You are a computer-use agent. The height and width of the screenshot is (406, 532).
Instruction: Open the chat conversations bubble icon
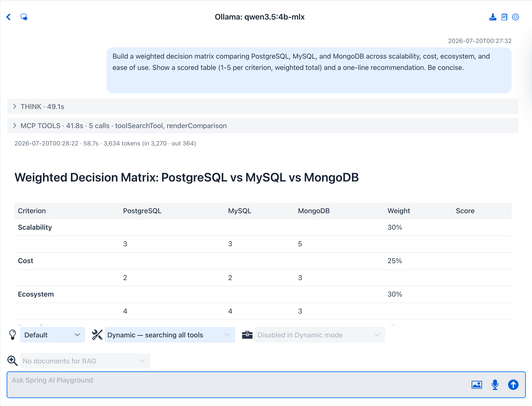pos(24,17)
